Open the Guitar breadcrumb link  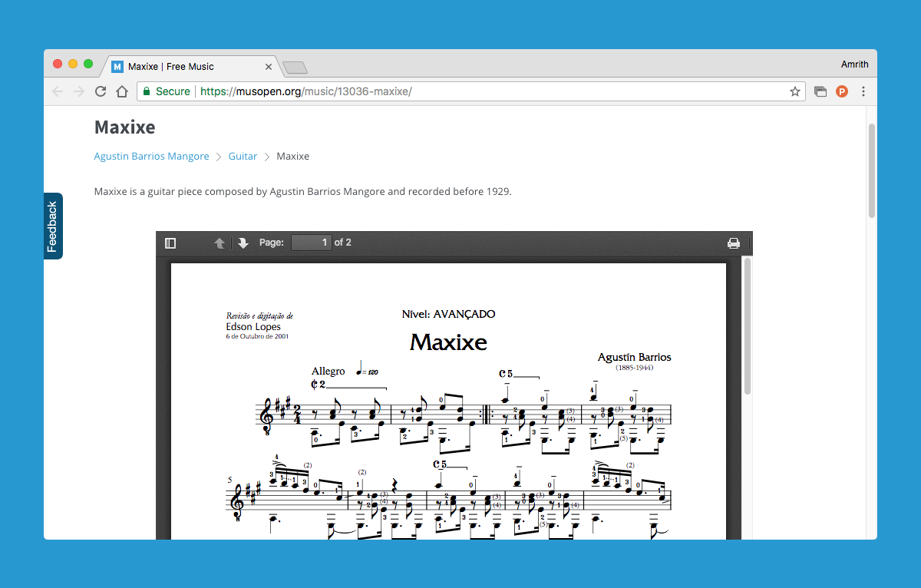[x=243, y=156]
